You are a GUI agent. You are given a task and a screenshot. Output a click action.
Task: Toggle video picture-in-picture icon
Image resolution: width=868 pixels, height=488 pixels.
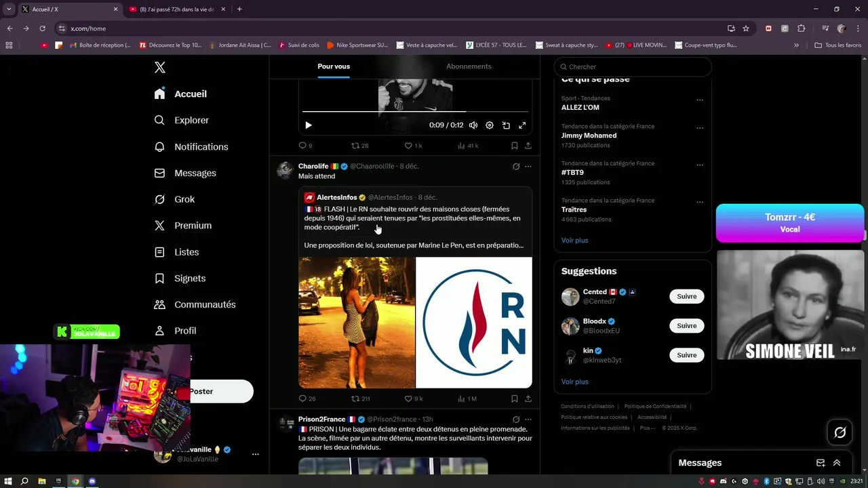click(506, 125)
